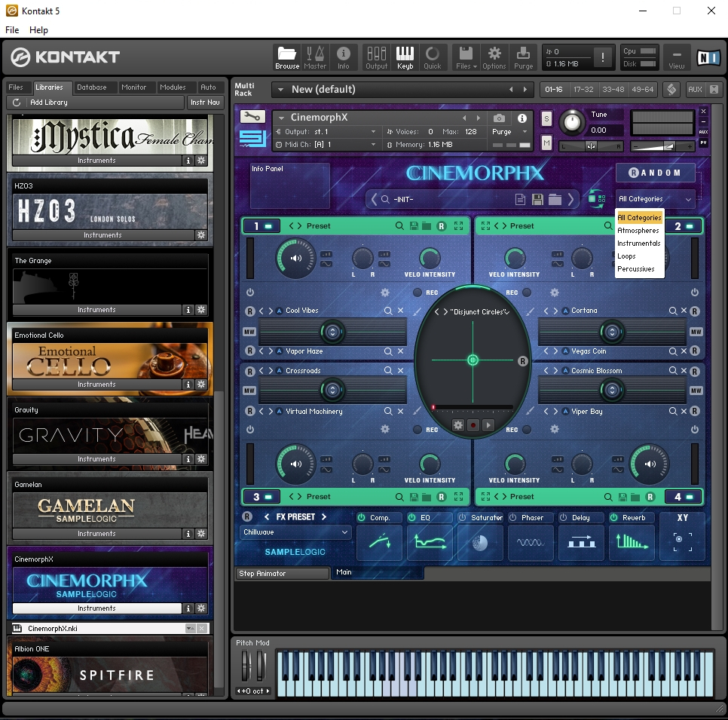Viewport: 728px width, 720px height.
Task: Click the Purge toolbar icon
Action: [x=523, y=57]
